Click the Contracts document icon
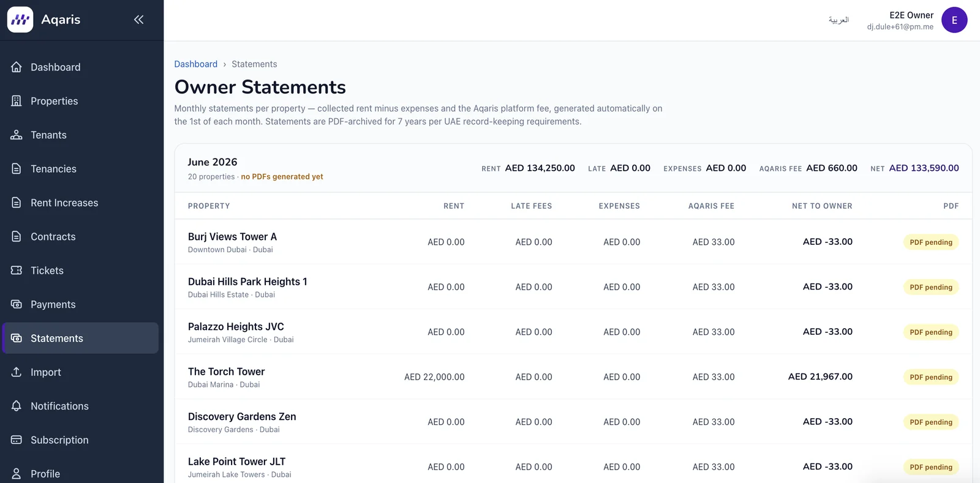 (17, 236)
